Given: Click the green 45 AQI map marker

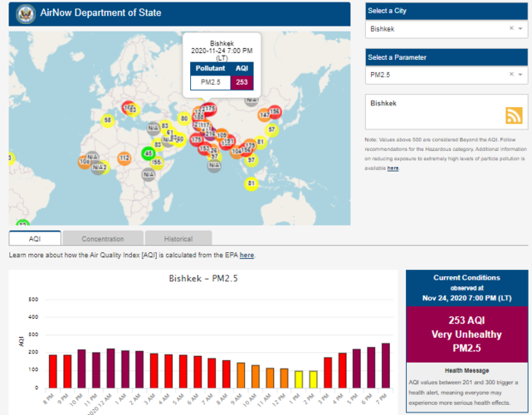Looking at the screenshot, I should pos(149,154).
